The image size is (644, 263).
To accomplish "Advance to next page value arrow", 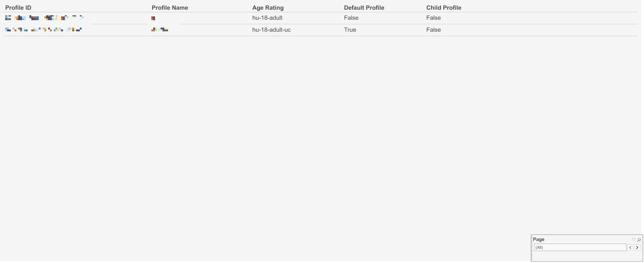I will coord(637,247).
